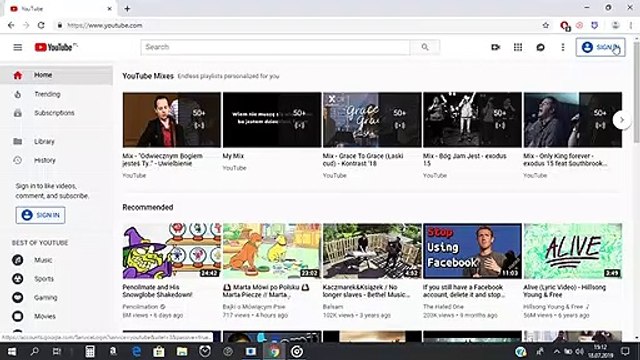Open the Only King forever mix thumbnail
The height and width of the screenshot is (360, 640).
573,120
